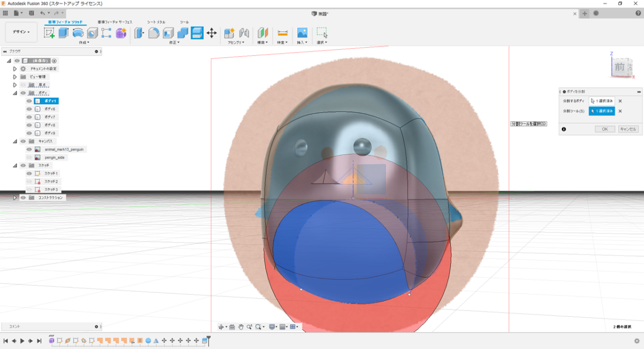Select the Press Pull tool icon
The image size is (644, 349).
pyautogui.click(x=140, y=33)
